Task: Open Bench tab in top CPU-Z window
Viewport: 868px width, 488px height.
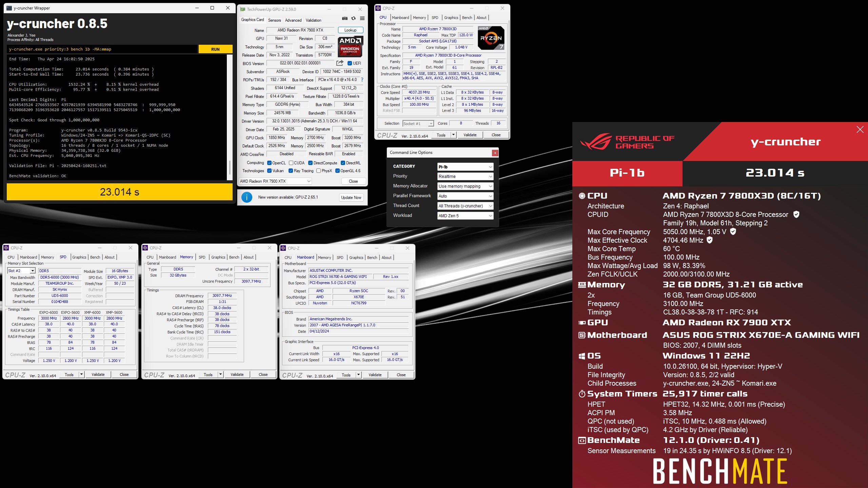Action: coord(467,18)
